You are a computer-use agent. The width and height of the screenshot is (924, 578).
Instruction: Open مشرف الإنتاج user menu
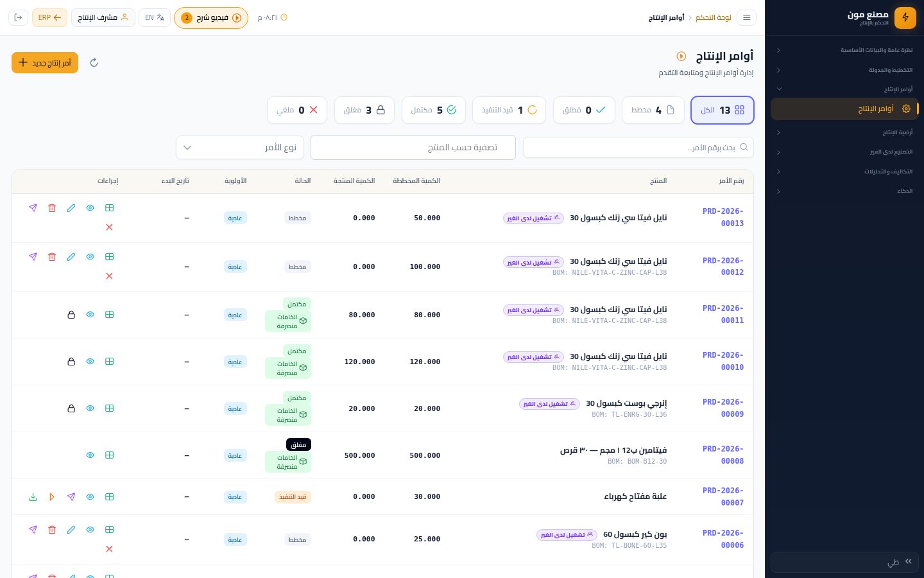coord(103,17)
